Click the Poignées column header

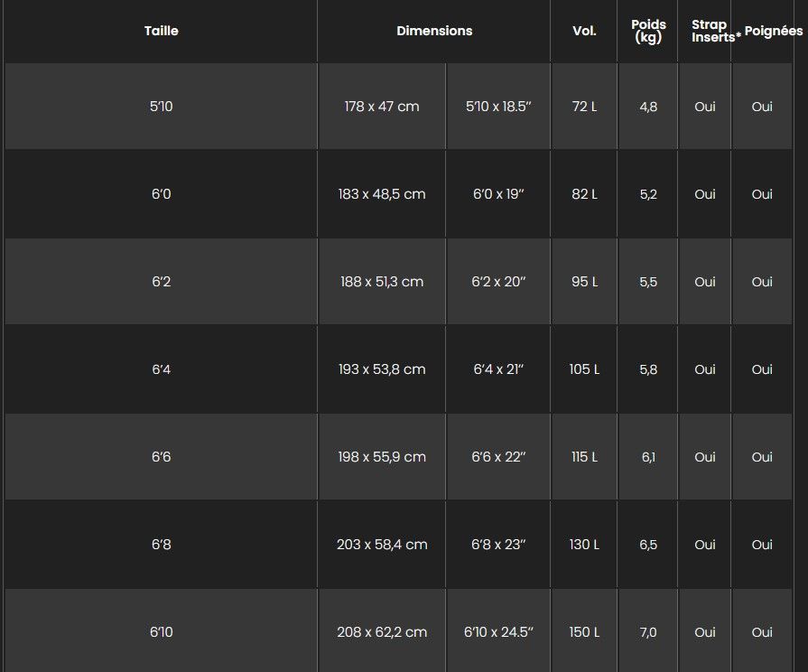(774, 31)
